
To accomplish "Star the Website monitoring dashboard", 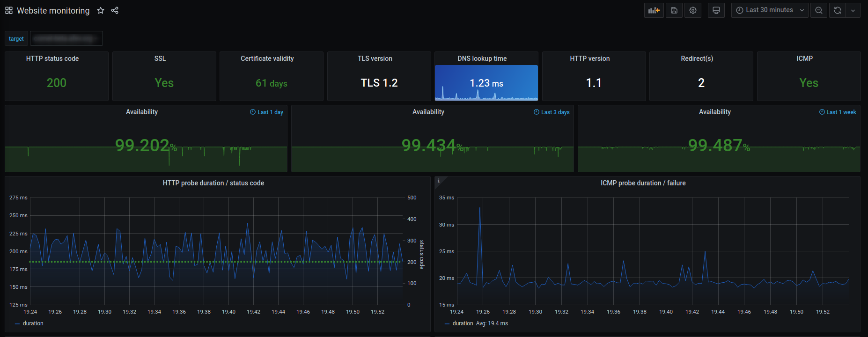I will click(101, 10).
